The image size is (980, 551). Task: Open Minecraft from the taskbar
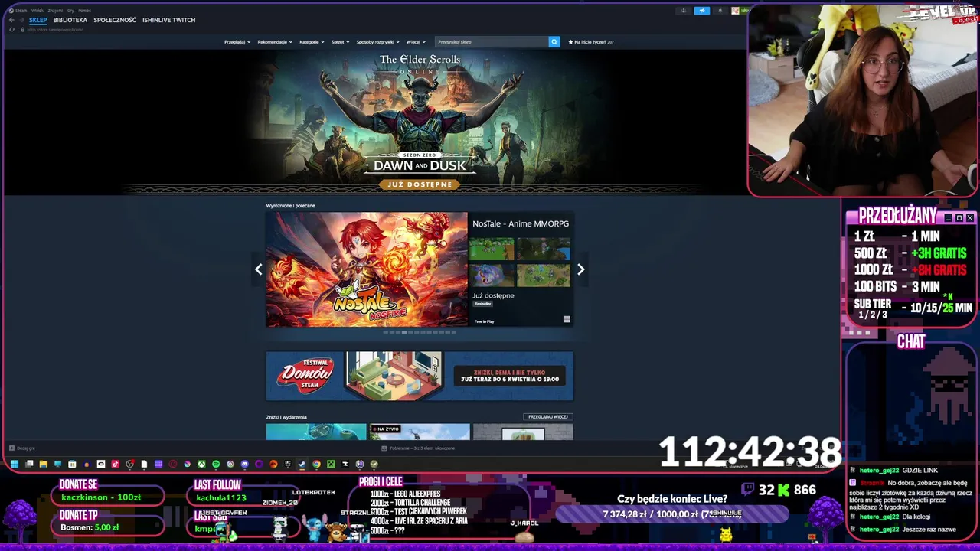click(331, 464)
